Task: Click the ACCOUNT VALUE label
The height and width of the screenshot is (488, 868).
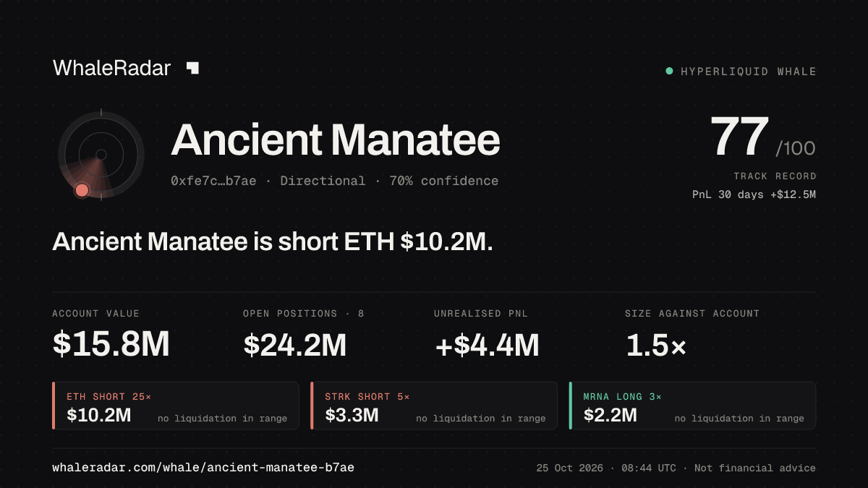Action: [x=96, y=314]
